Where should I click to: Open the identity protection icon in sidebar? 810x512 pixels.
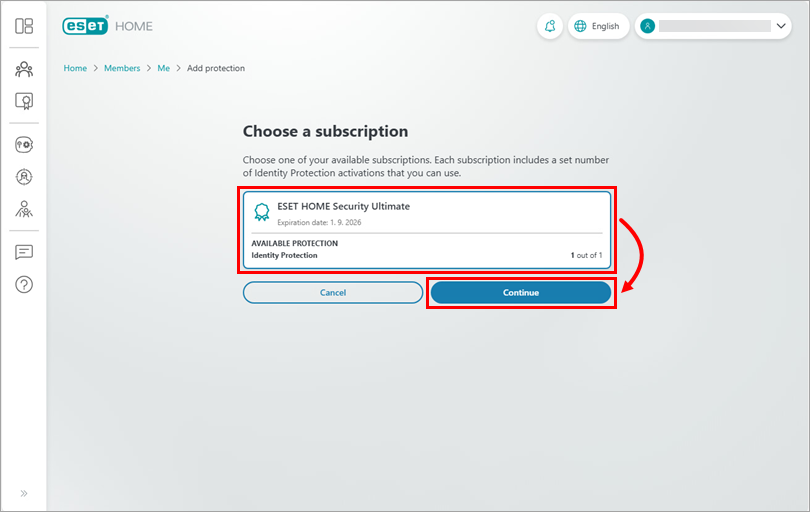coord(24,177)
